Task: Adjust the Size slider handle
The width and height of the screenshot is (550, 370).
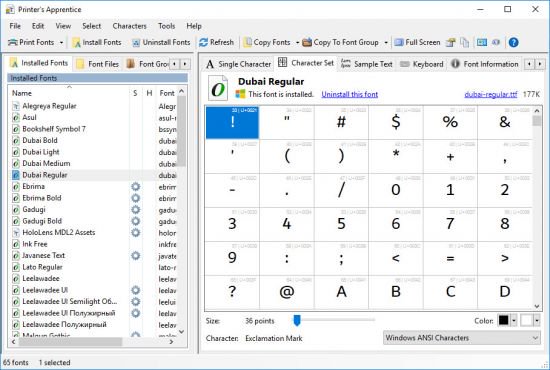Action: tap(297, 320)
